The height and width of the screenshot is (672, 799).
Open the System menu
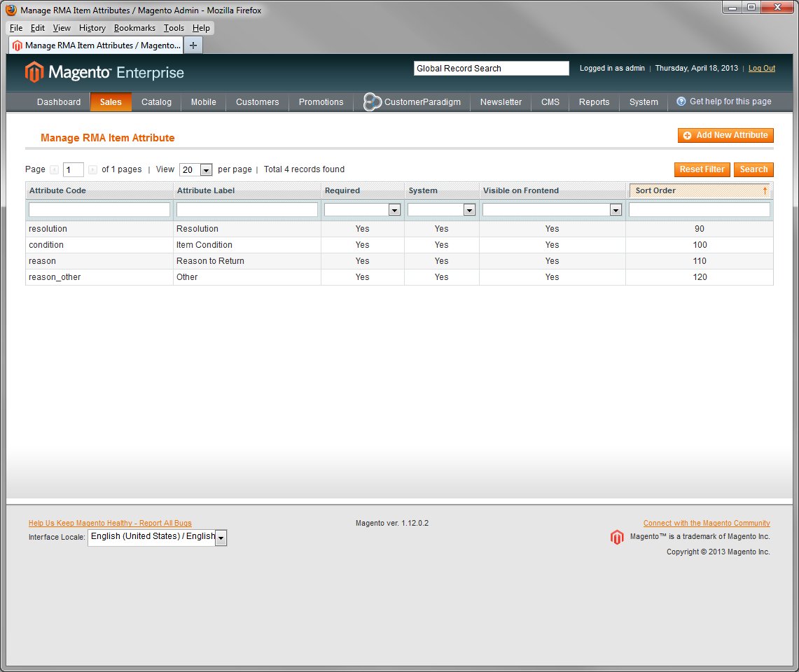click(644, 102)
